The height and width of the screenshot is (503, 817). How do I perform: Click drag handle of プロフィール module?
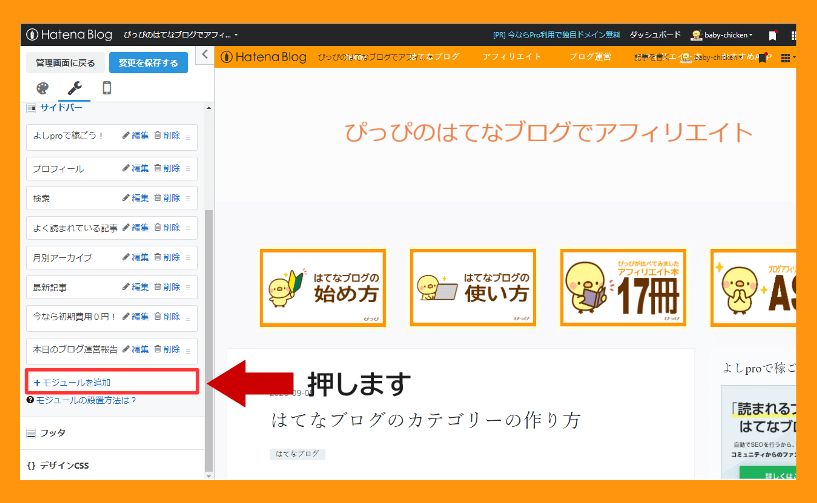(x=188, y=169)
